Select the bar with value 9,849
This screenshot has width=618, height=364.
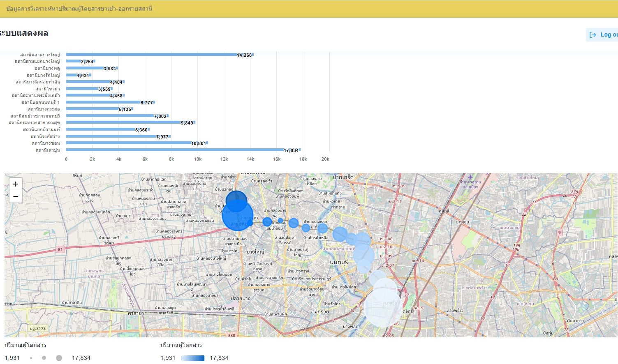[130, 122]
